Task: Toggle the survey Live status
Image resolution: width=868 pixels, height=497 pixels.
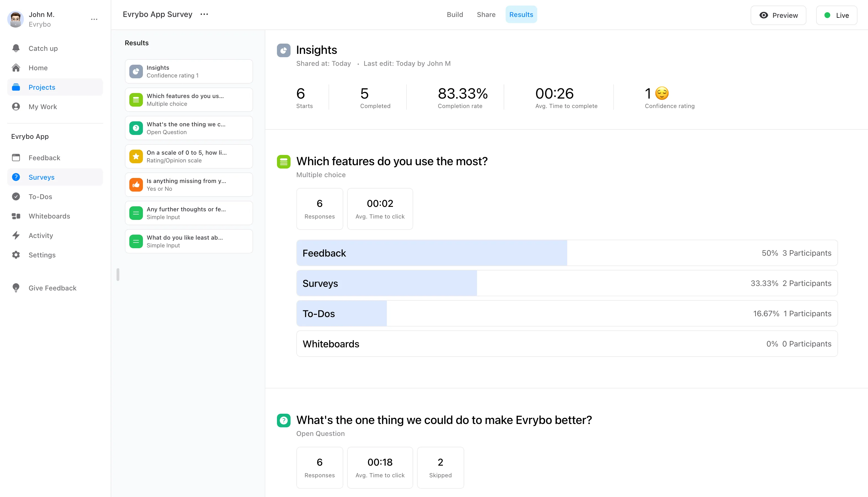Action: (x=836, y=15)
